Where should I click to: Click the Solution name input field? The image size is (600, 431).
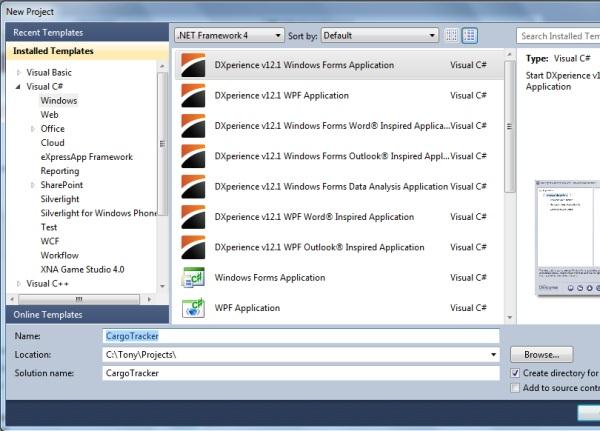tap(301, 373)
